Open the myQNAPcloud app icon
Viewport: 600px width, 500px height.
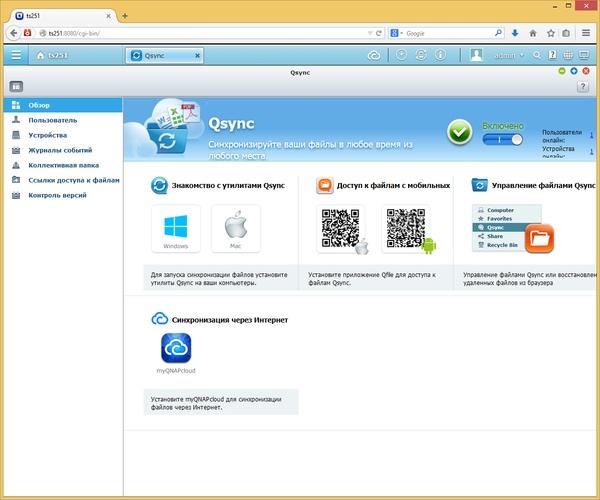point(176,348)
